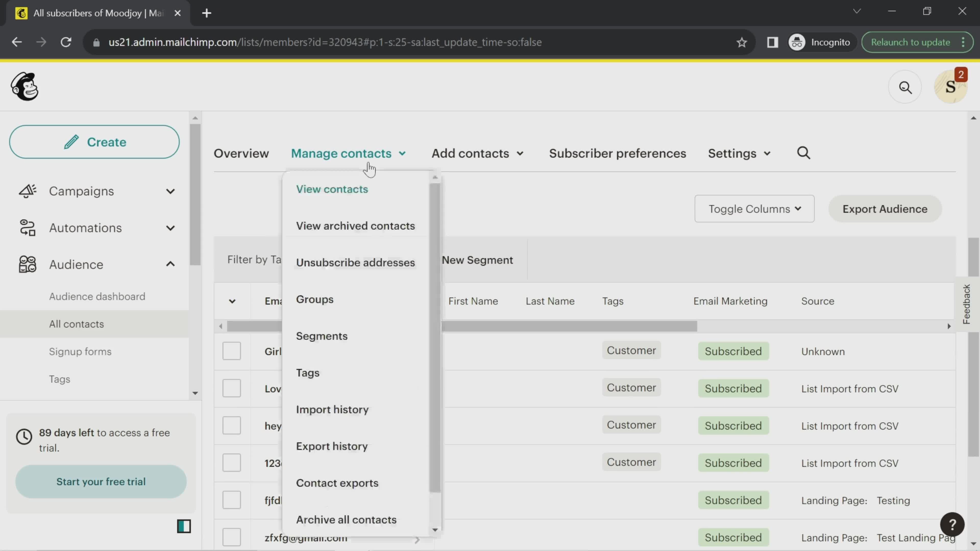980x551 pixels.
Task: Toggle the sidebar collapse icon
Action: 184,526
